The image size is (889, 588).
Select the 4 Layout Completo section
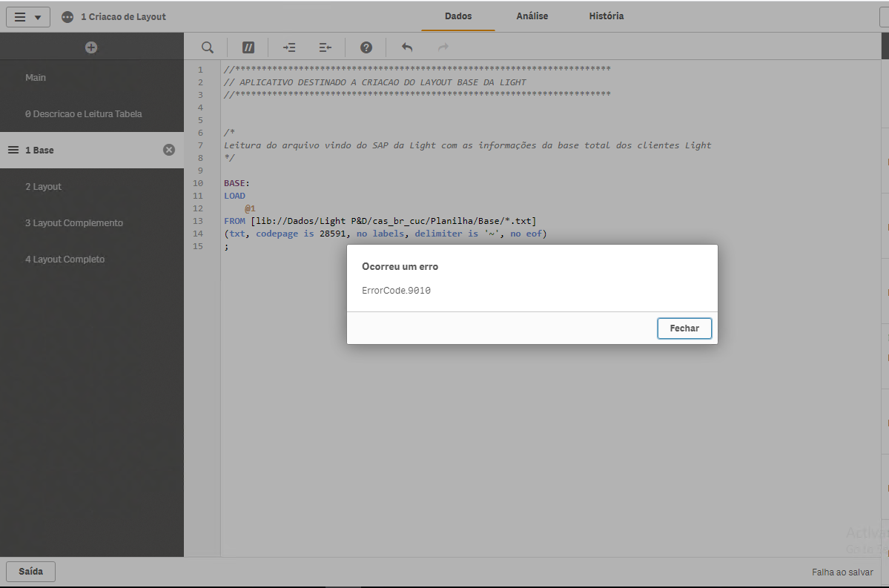(65, 260)
